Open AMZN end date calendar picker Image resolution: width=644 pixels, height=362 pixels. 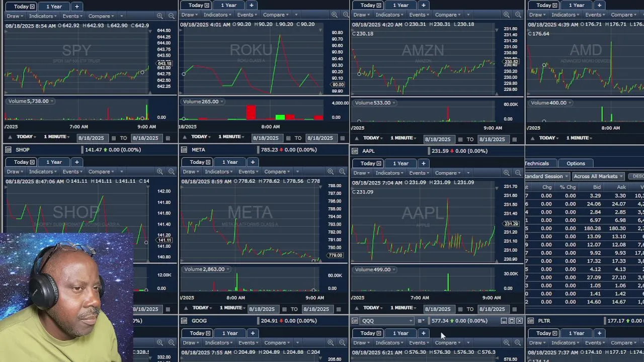tap(514, 139)
